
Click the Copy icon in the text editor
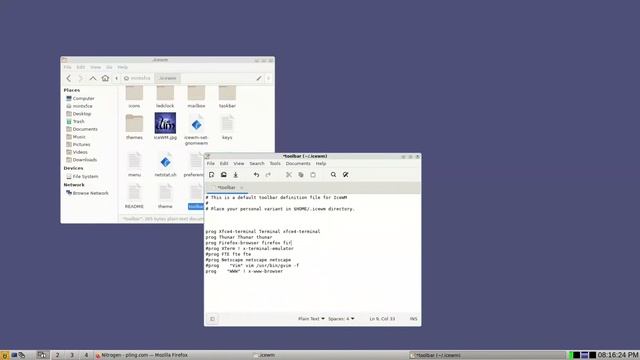tap(301, 175)
